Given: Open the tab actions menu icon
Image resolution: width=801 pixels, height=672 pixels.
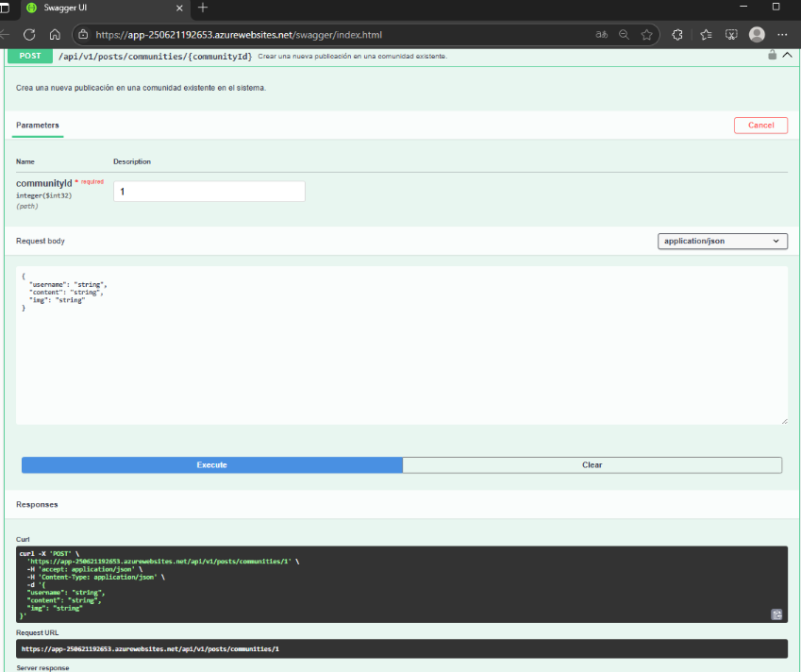Looking at the screenshot, I should tap(5, 8).
